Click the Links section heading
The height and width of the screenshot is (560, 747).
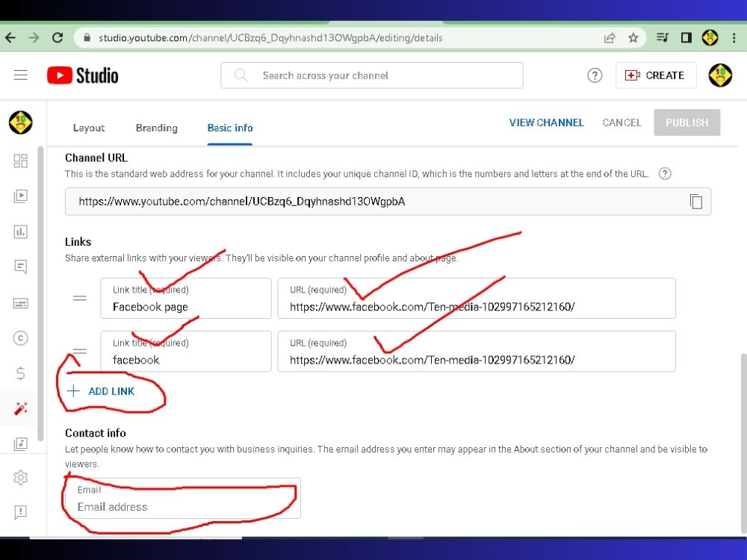click(78, 242)
